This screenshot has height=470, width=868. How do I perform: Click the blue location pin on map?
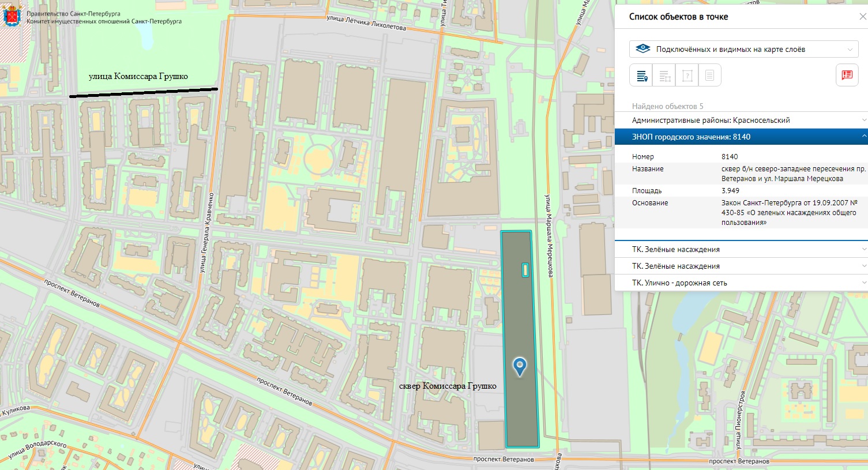point(520,366)
